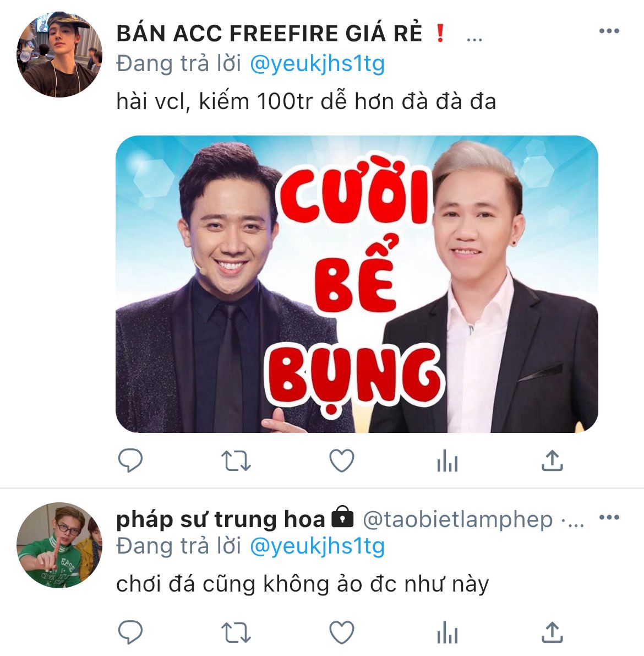View analytics of the second tweet
This screenshot has height=656, width=644.
[447, 632]
